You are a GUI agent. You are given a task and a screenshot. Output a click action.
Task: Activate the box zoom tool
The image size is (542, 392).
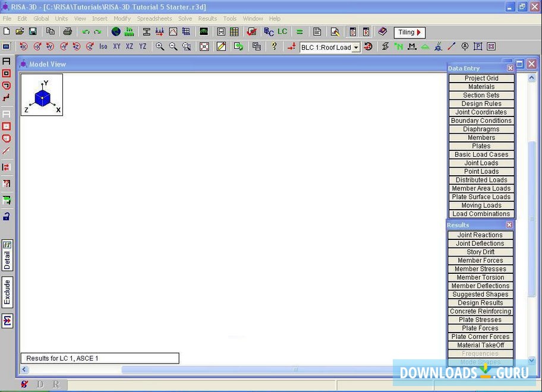[187, 46]
